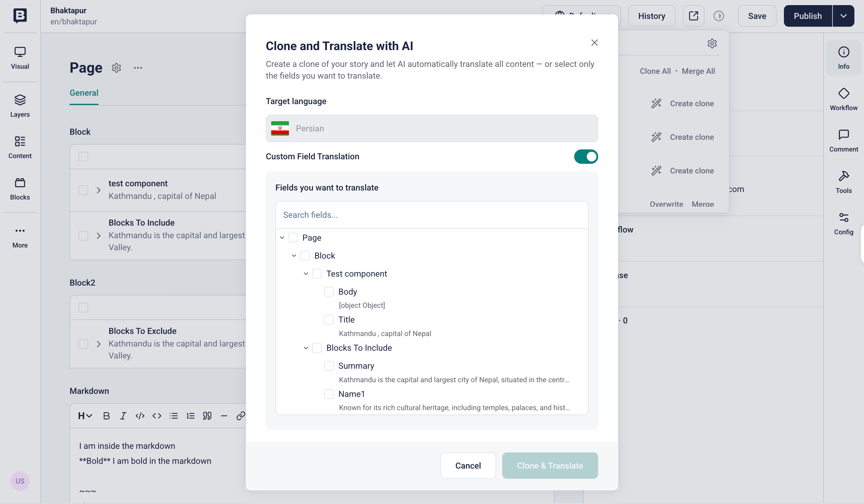Tick the Summary field checkbox

pos(329,366)
